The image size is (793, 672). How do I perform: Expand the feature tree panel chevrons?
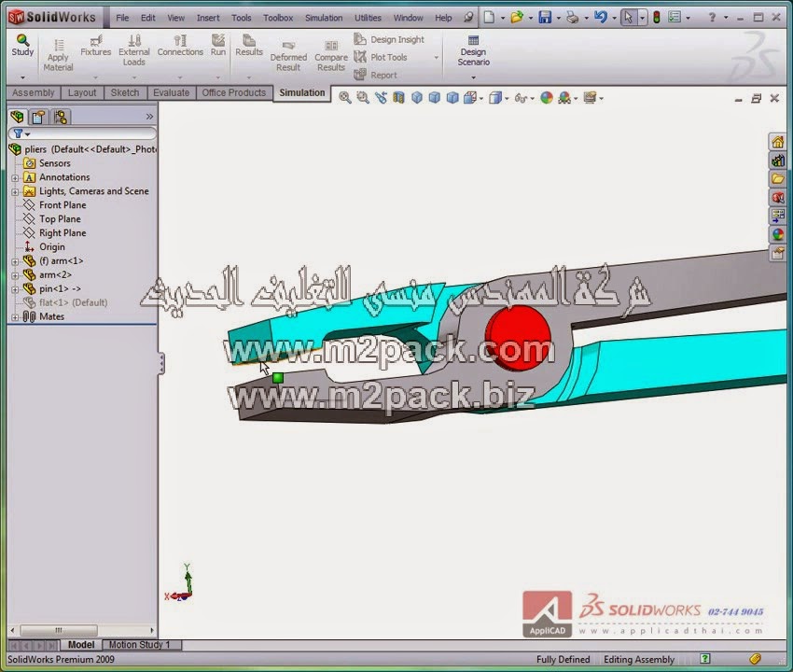coord(149,117)
